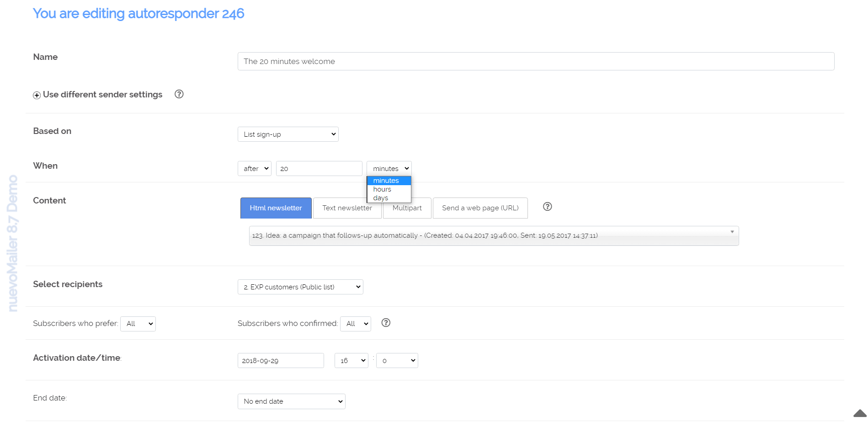Select the Send a web page (URL) tab

480,208
